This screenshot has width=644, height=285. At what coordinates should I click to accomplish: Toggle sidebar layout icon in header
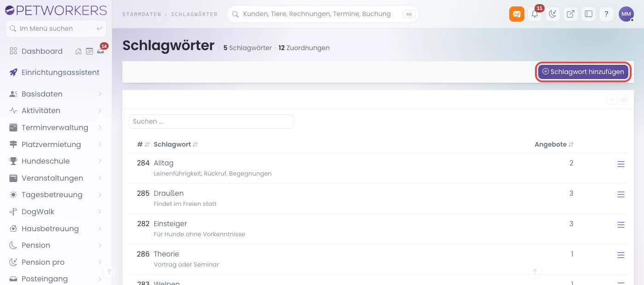(588, 14)
